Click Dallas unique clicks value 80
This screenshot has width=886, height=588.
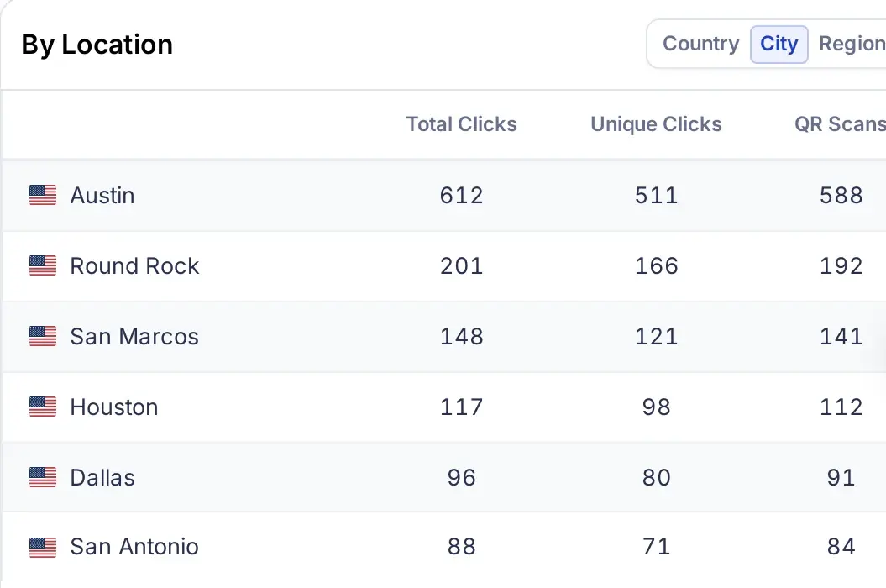coord(656,478)
